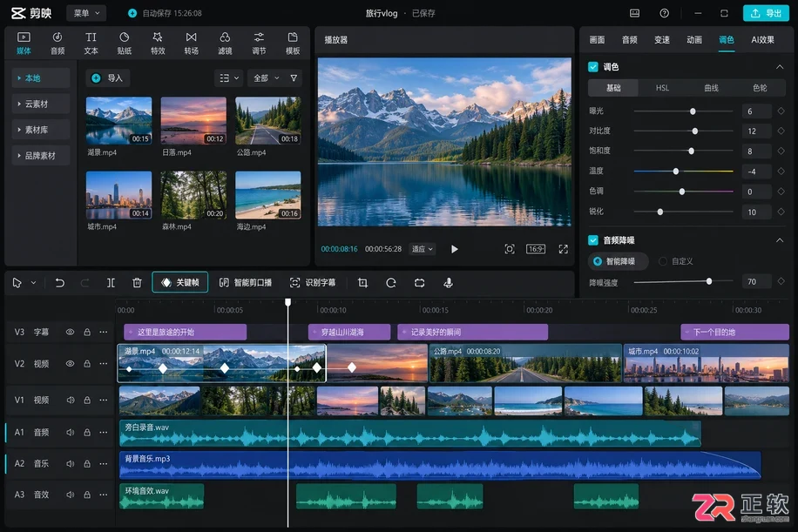Open the help question mark icon
Screen dimensions: 798x532
coord(664,13)
